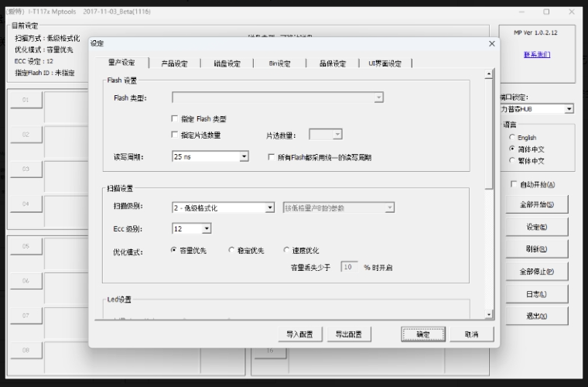This screenshot has width=588, height=387.
Task: Open the Ecc 级别 dropdown
Action: [x=207, y=229]
